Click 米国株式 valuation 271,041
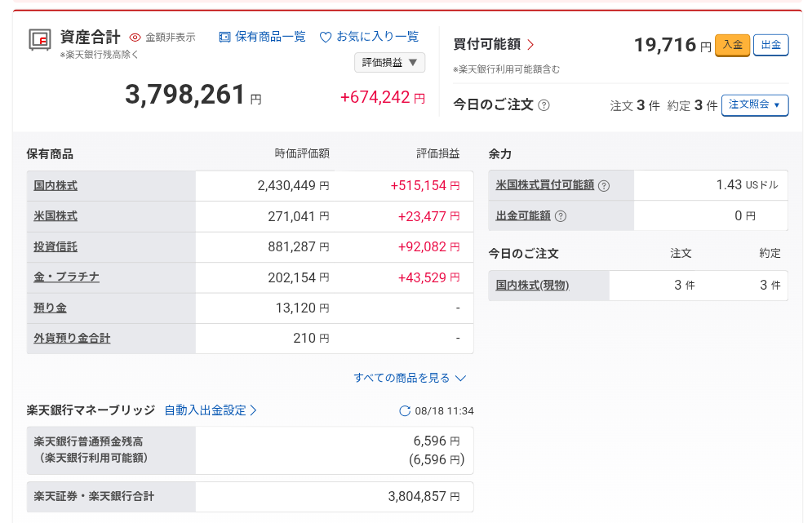The image size is (812, 523). (291, 216)
